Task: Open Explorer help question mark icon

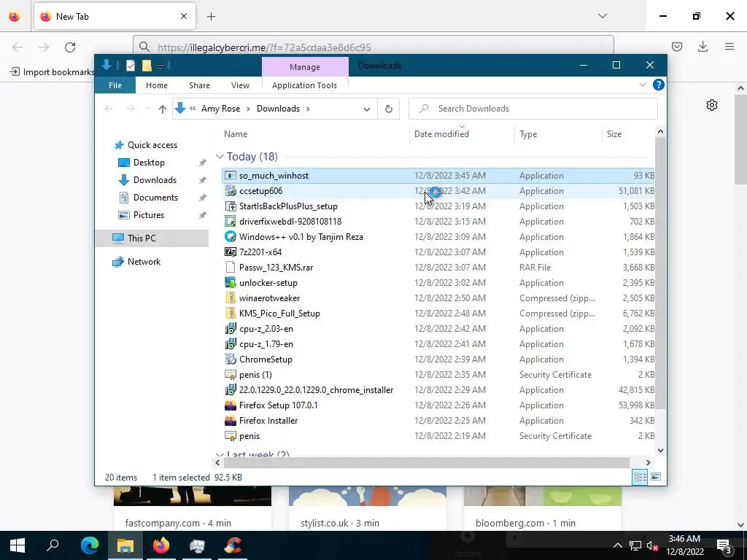Action: coord(659,85)
